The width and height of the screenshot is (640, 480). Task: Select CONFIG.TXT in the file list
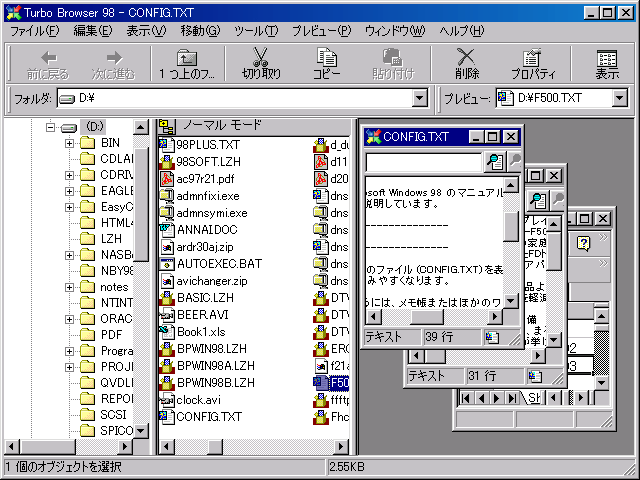click(x=209, y=417)
